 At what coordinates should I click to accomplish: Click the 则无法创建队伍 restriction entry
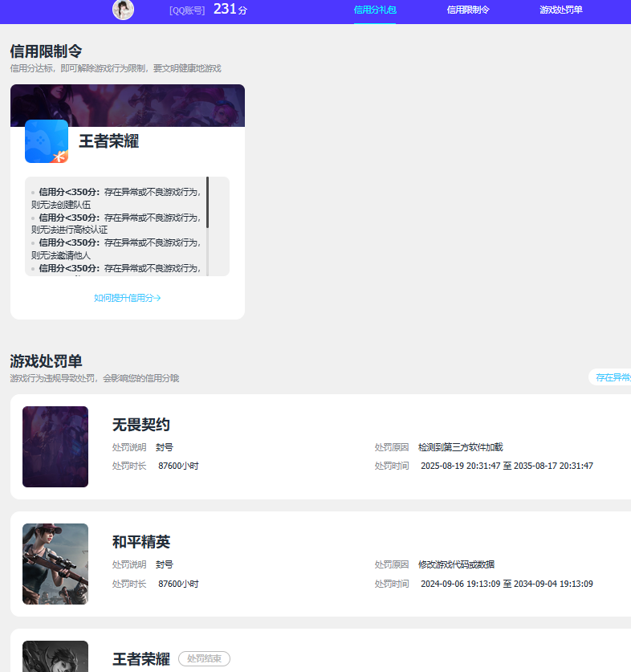[x=61, y=205]
